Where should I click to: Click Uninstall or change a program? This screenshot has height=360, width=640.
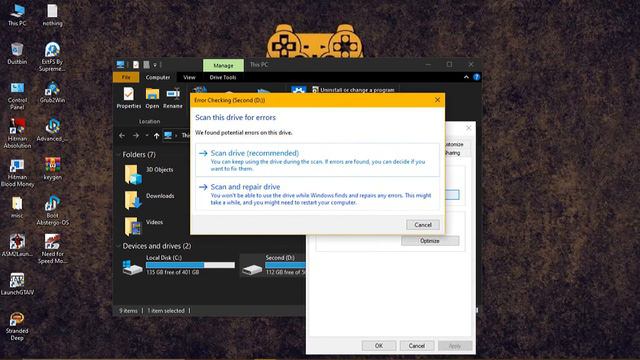pos(353,90)
